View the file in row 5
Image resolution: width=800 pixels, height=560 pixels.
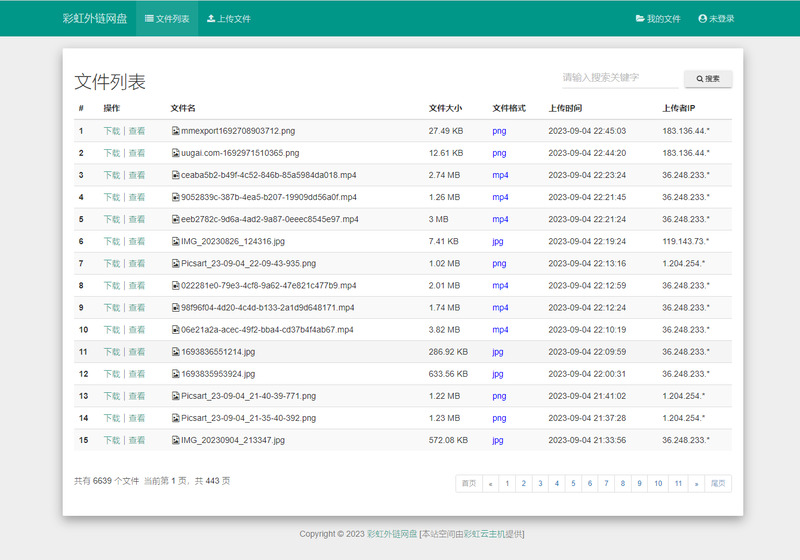(137, 219)
